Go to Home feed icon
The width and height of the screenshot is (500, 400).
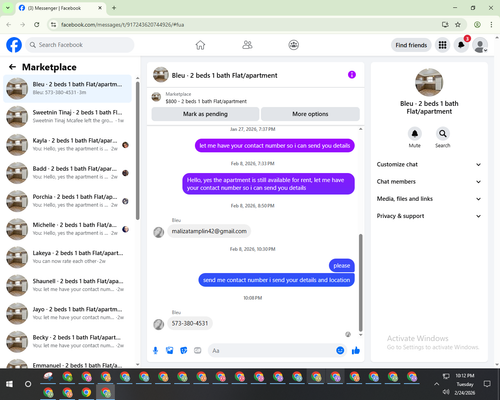coord(200,45)
